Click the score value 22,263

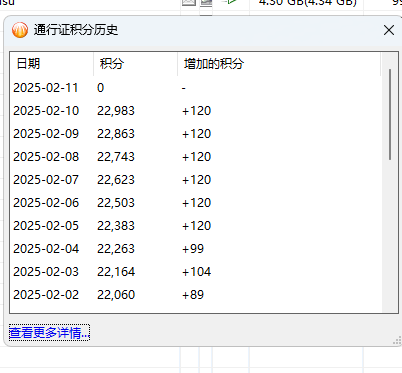click(x=116, y=249)
